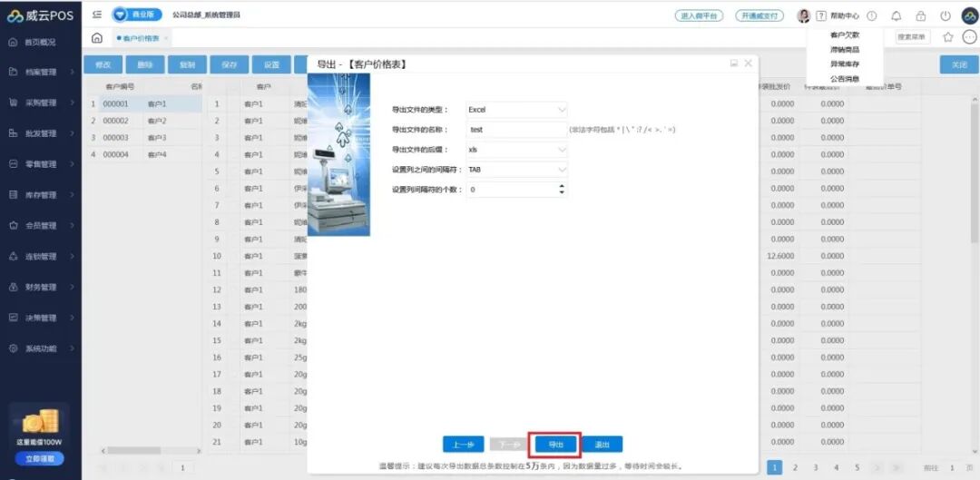Click the power logout icon
Image resolution: width=980 pixels, height=480 pixels.
tap(945, 15)
